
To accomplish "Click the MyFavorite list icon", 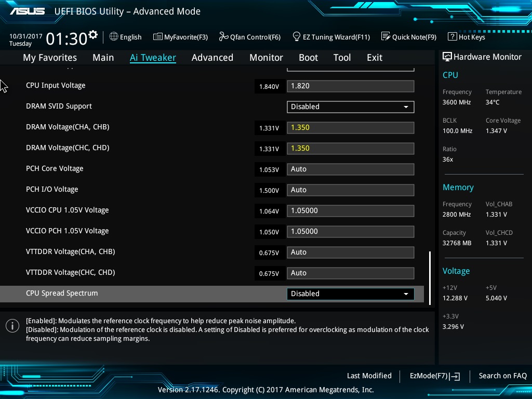I will click(x=158, y=37).
